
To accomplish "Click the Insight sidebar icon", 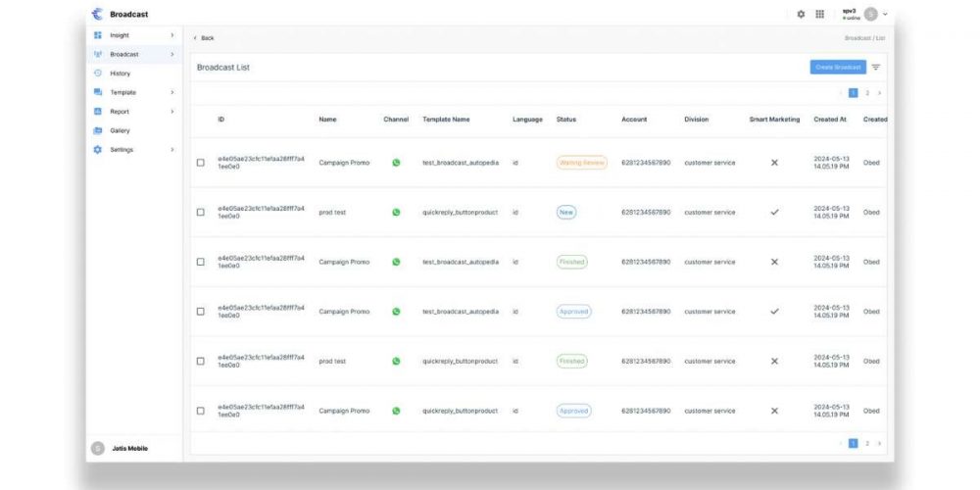I will (x=98, y=35).
